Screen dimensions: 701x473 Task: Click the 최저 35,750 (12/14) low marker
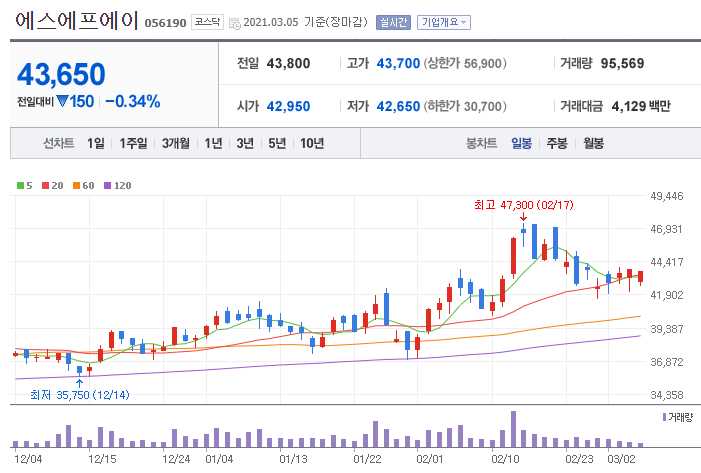click(80, 395)
